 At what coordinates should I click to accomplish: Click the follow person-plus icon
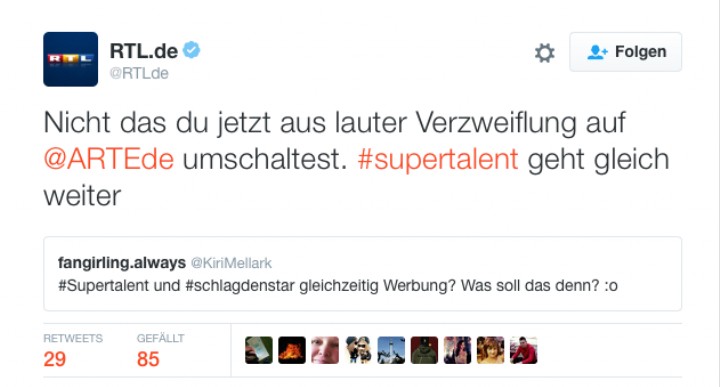pyautogui.click(x=597, y=52)
